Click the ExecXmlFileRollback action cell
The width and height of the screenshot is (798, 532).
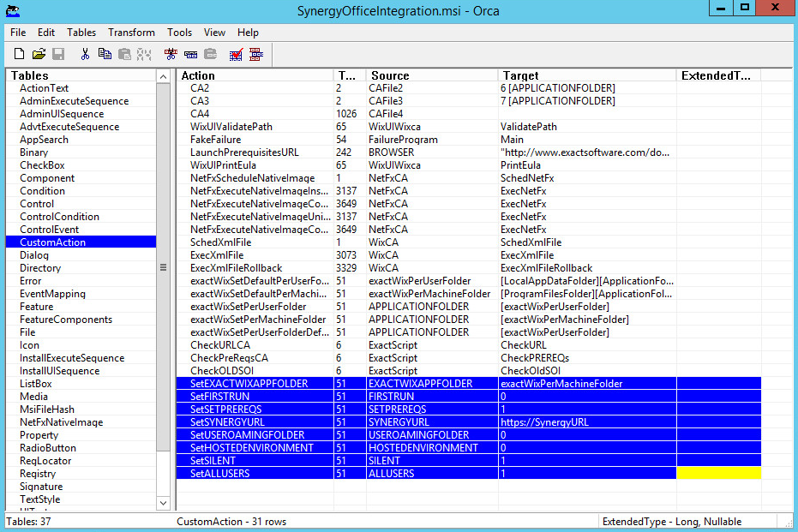(255, 268)
